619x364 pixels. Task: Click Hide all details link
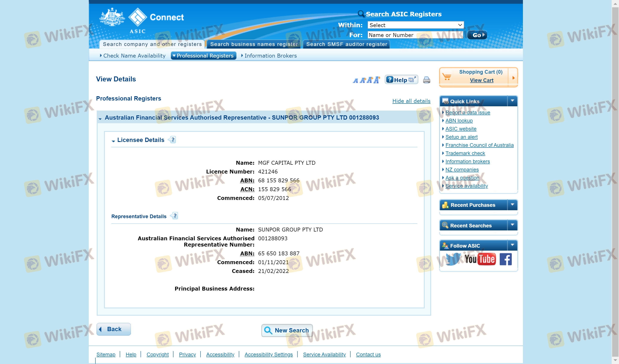tap(411, 101)
